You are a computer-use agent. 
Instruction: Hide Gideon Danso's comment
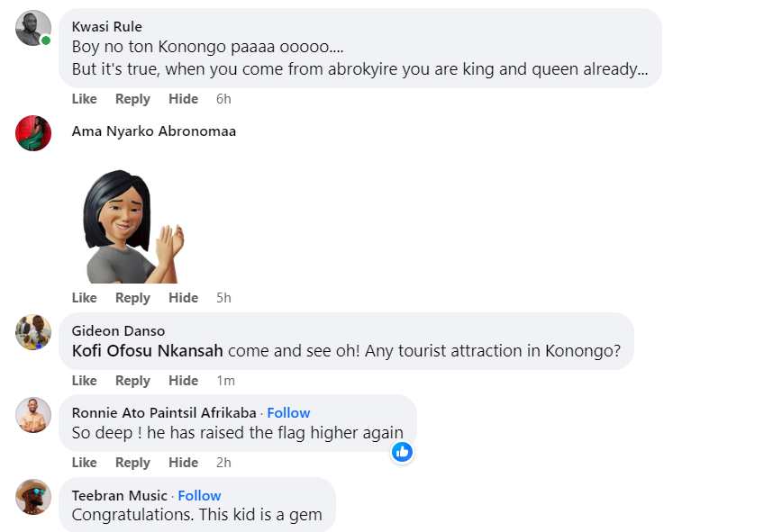coord(183,381)
